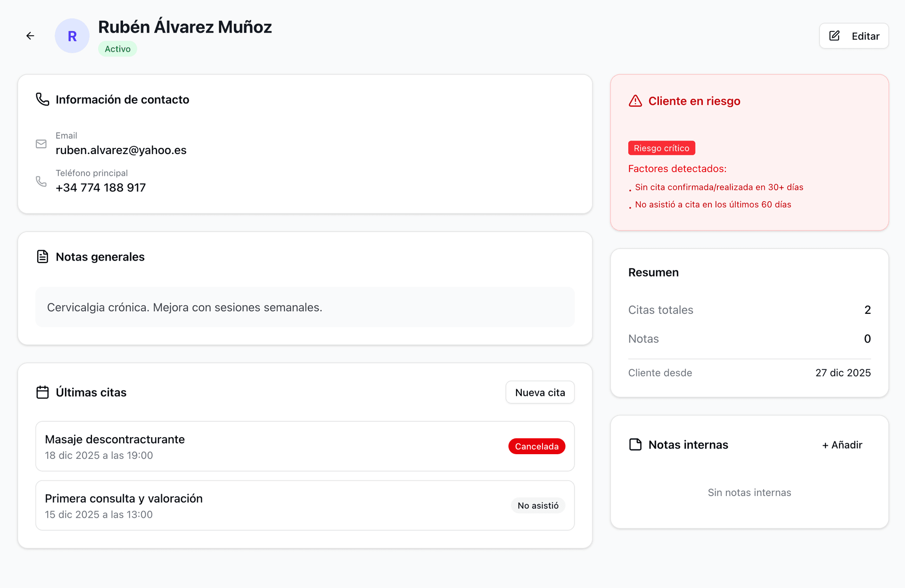Screen dimensions: 905x588
Task: Click the No asistió status badge
Action: click(538, 506)
